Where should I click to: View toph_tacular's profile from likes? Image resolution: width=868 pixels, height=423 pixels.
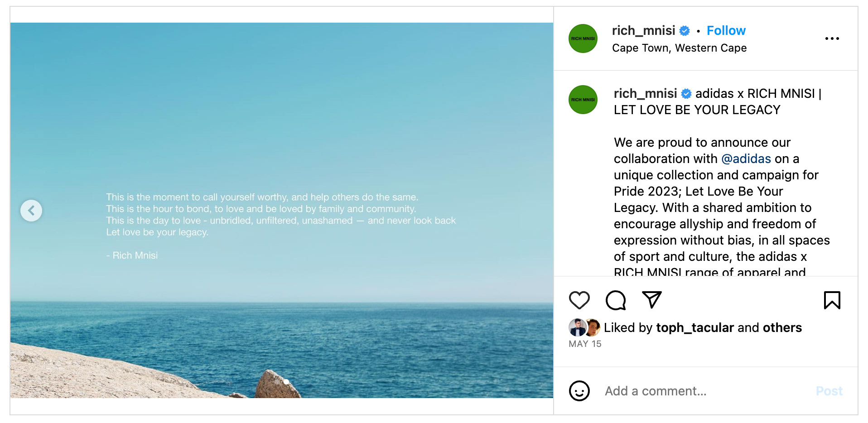(694, 327)
